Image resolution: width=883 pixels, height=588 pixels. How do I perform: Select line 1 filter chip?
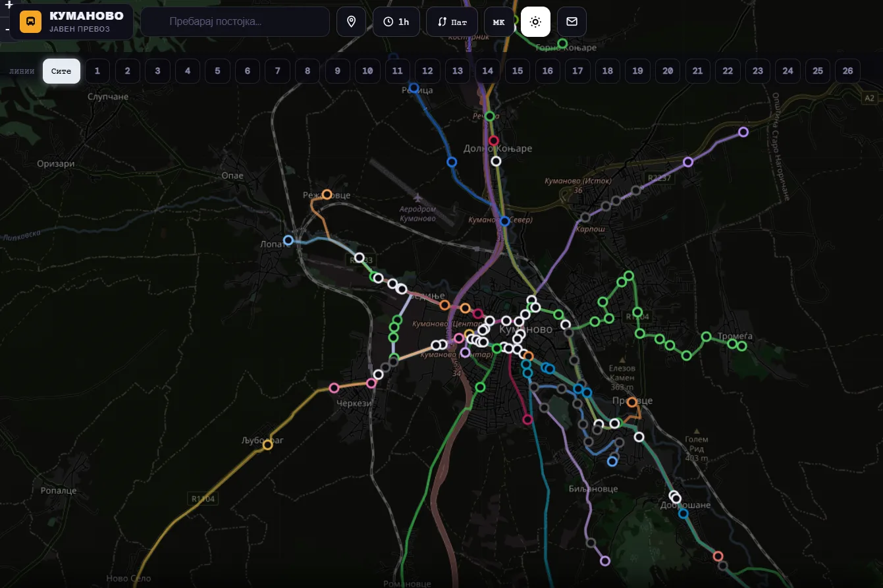pyautogui.click(x=97, y=71)
